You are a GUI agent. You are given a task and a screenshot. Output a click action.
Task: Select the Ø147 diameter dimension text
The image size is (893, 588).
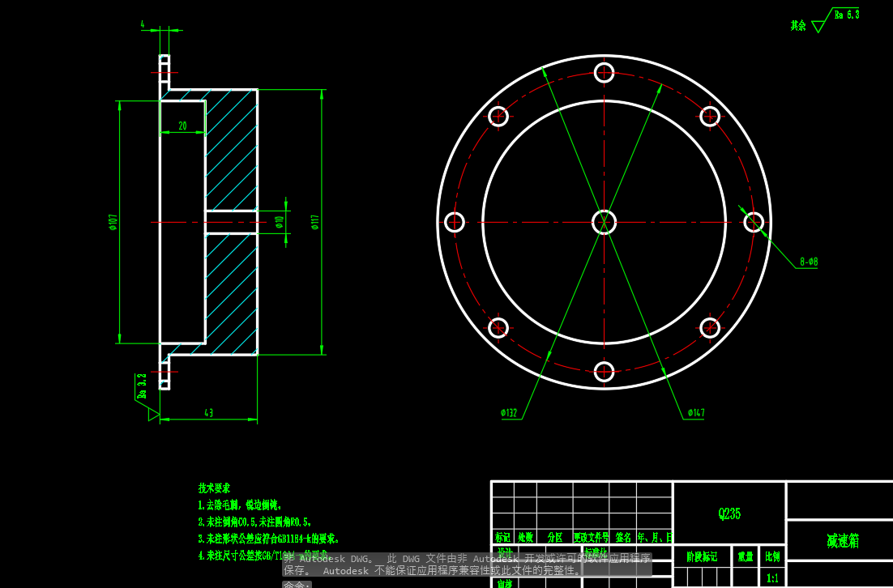click(697, 413)
